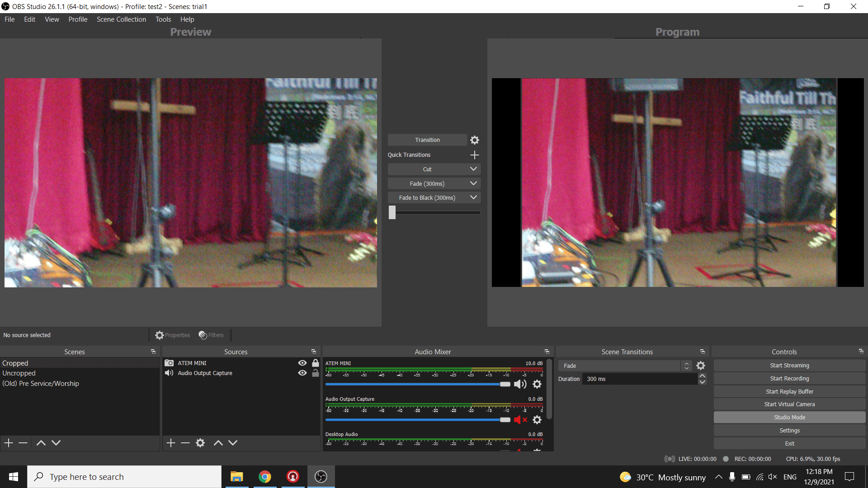Unmute the Audio Output Capture speaker icon
The height and width of the screenshot is (488, 868).
click(520, 420)
